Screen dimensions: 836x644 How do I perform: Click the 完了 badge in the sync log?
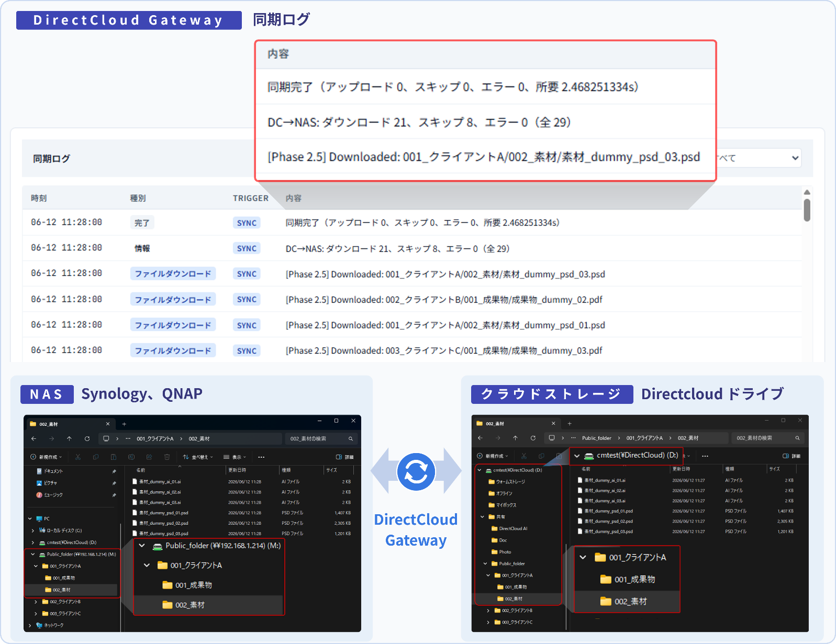pyautogui.click(x=142, y=223)
